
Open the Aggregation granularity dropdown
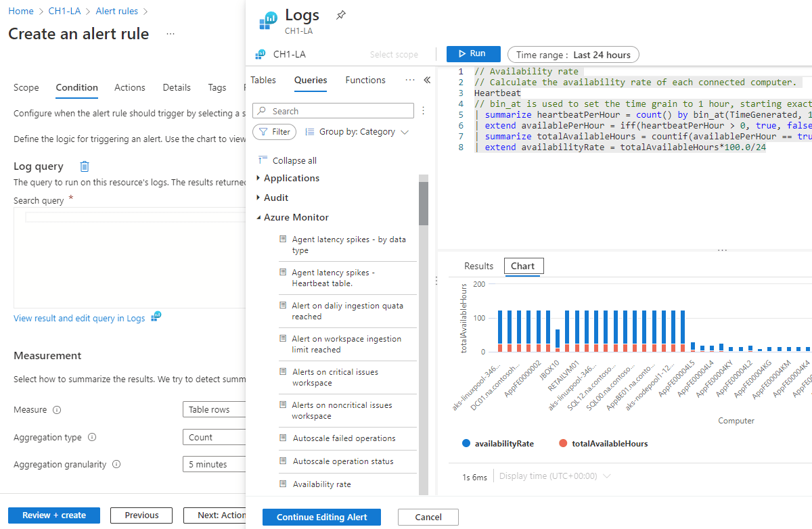[x=215, y=464]
